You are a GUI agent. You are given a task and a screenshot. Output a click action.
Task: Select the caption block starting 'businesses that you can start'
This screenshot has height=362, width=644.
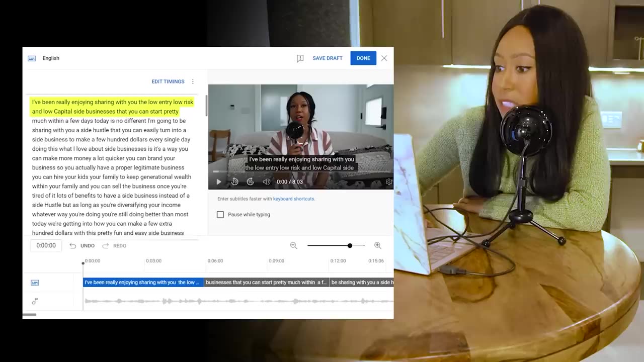click(267, 283)
